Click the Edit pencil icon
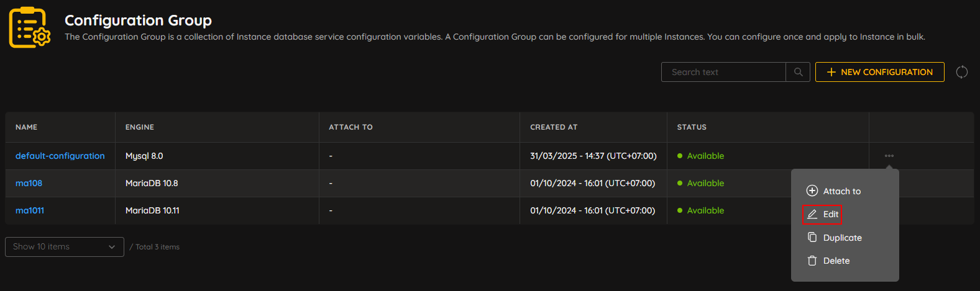The width and height of the screenshot is (980, 291). [812, 214]
